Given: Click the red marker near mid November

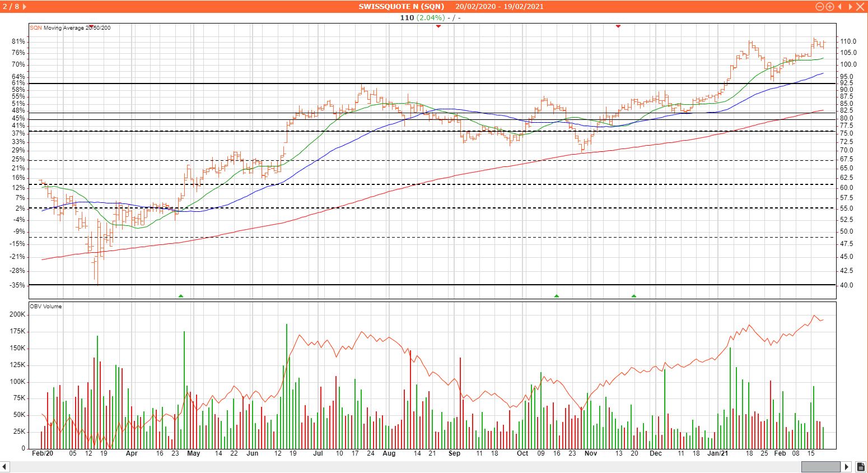Looking at the screenshot, I should pos(618,26).
